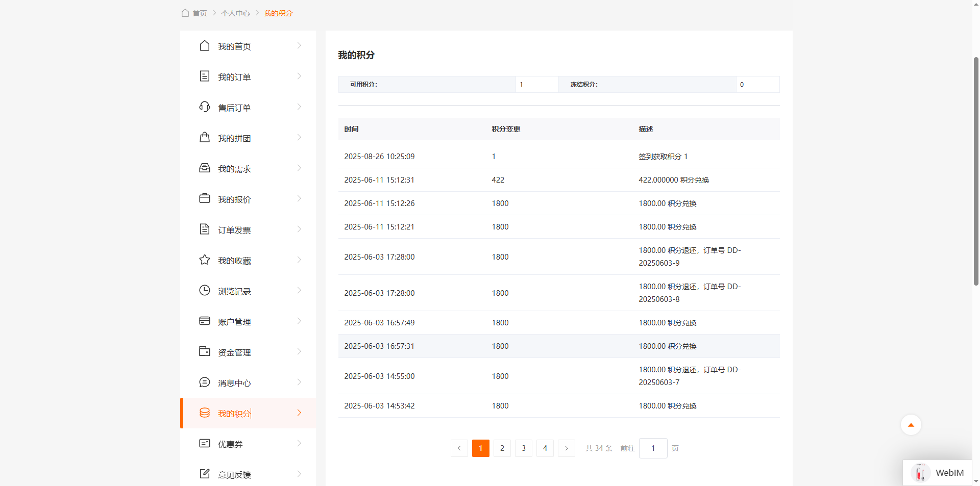Click the house icon beside 我的首页
The height and width of the screenshot is (486, 980).
(x=205, y=46)
